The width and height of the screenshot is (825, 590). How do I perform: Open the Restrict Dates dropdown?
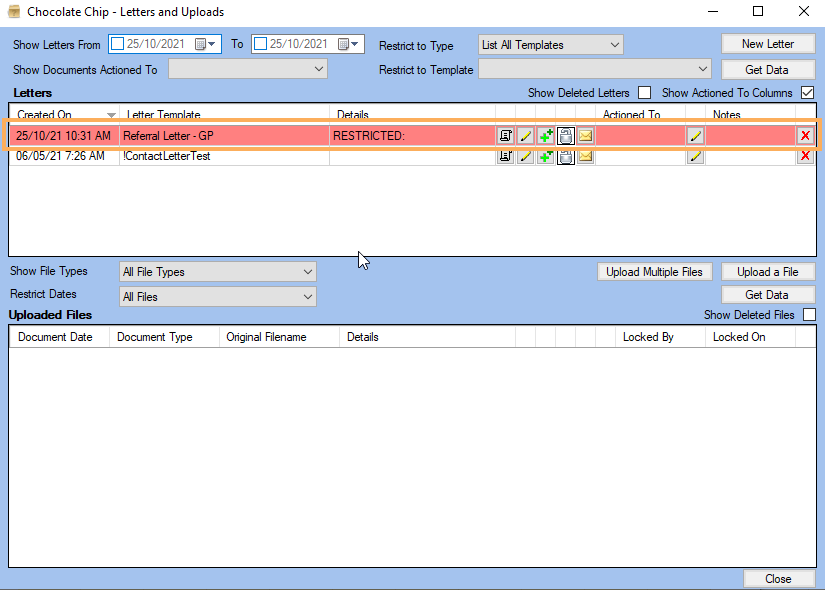point(218,297)
